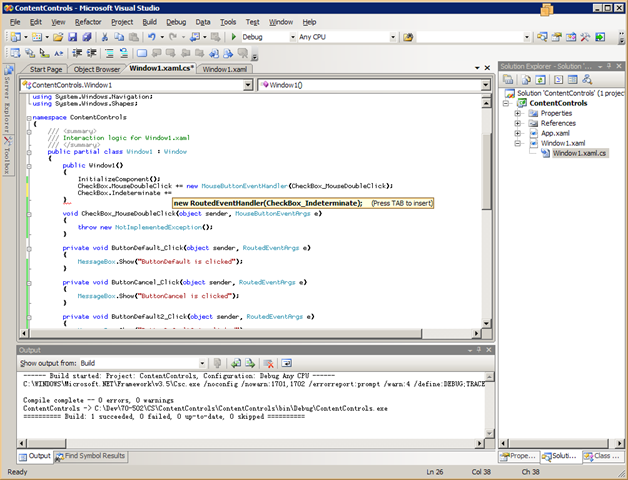Click the code editor vertical scrollbar thumb
The image size is (628, 480).
(486, 172)
